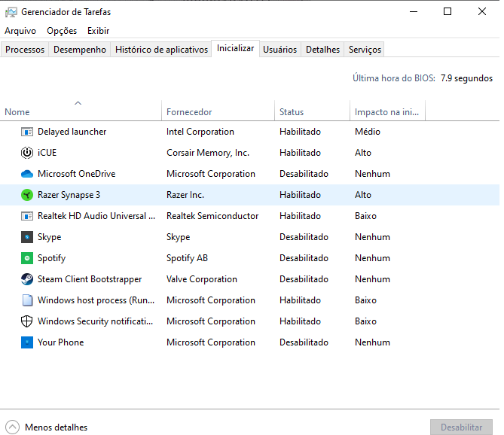Click Desabilitado status in OneDrive row
The image size is (504, 435).
[x=304, y=174]
